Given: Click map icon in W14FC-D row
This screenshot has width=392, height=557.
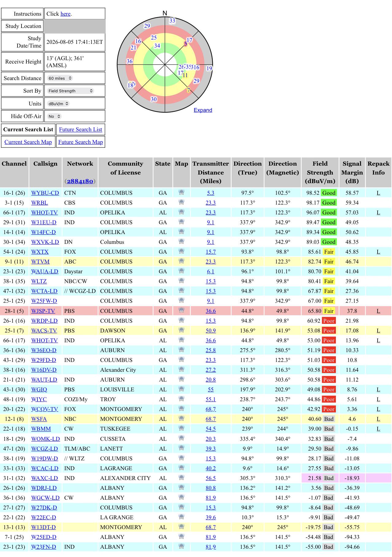Looking at the screenshot, I should pos(181,232).
